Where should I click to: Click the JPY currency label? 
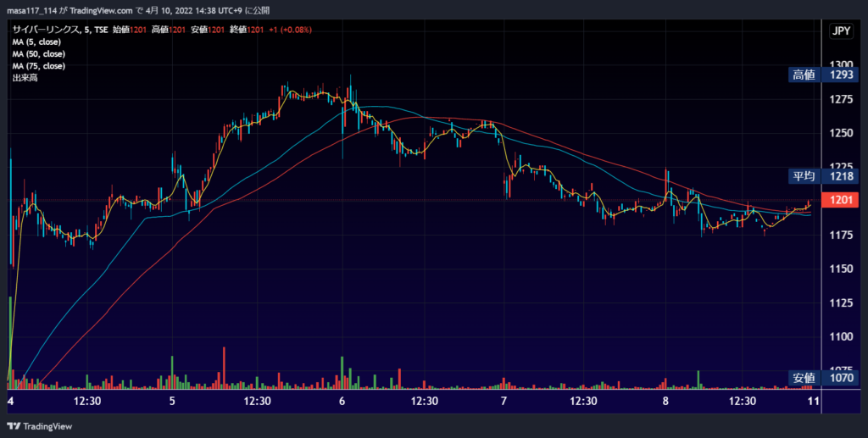click(x=841, y=31)
